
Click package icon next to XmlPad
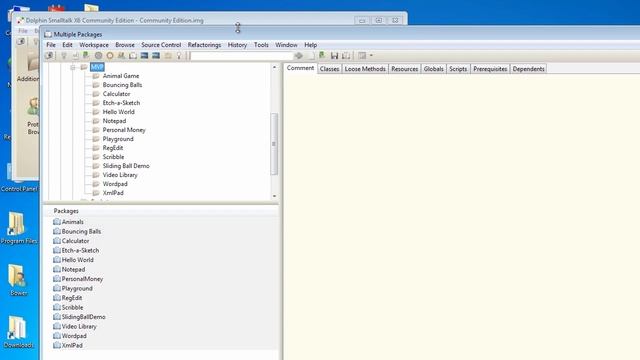tap(57, 345)
